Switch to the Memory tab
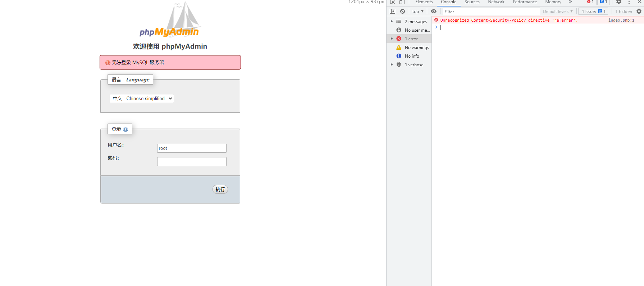644x286 pixels. (553, 2)
